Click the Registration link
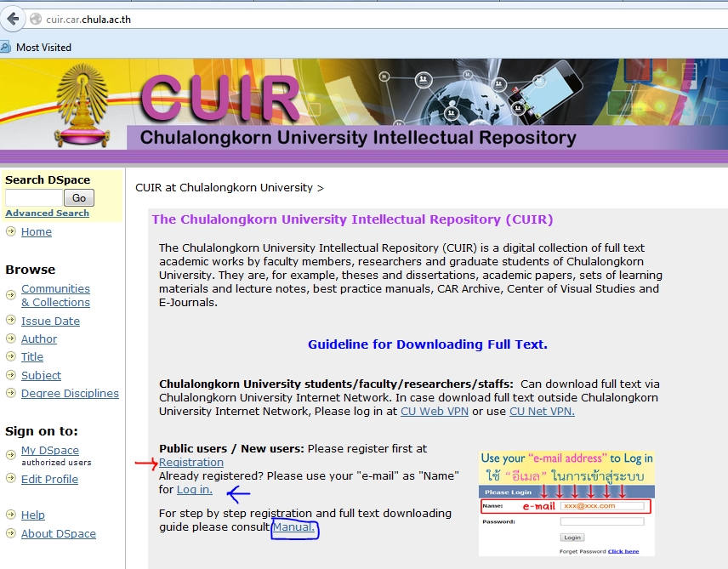The width and height of the screenshot is (728, 569). (x=191, y=463)
